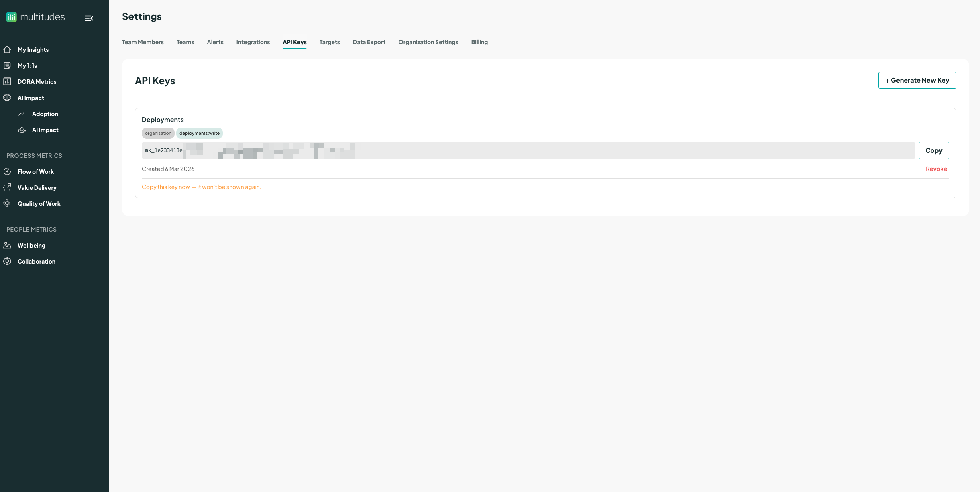The width and height of the screenshot is (980, 492).
Task: Click the Quality of Work icon
Action: tap(7, 203)
